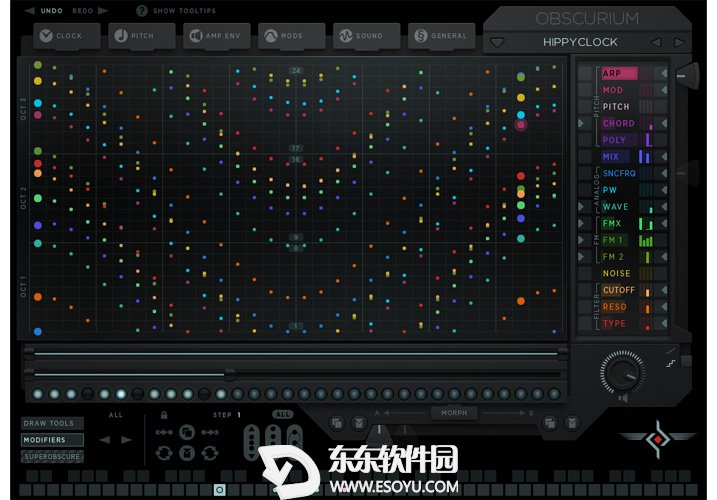This screenshot has height=500, width=717.
Task: Select previous preset with left arrow
Action: pos(656,43)
